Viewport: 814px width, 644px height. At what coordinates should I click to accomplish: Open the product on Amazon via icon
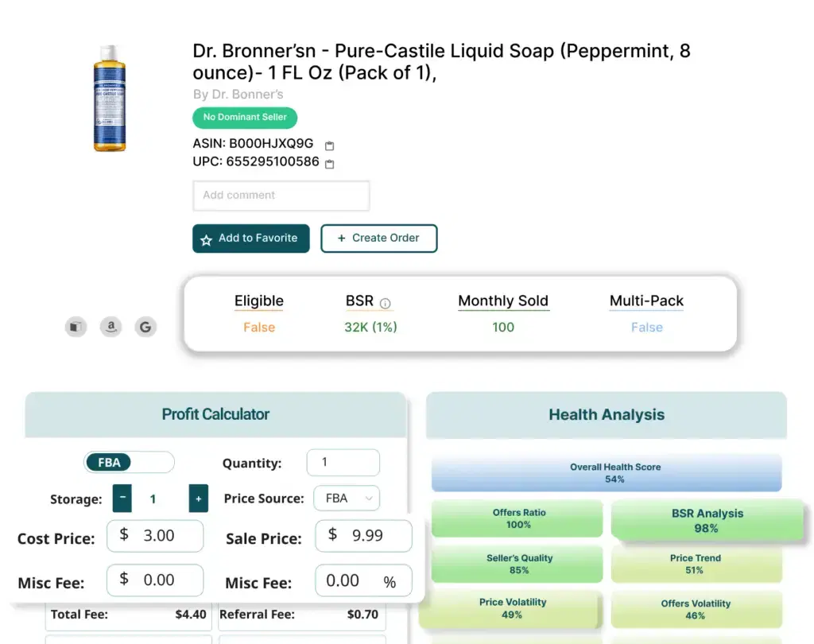point(111,327)
